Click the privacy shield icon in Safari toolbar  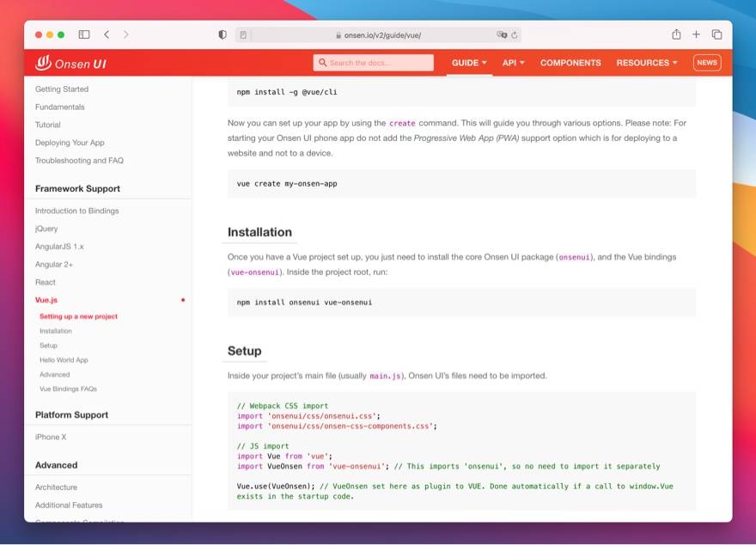[223, 34]
